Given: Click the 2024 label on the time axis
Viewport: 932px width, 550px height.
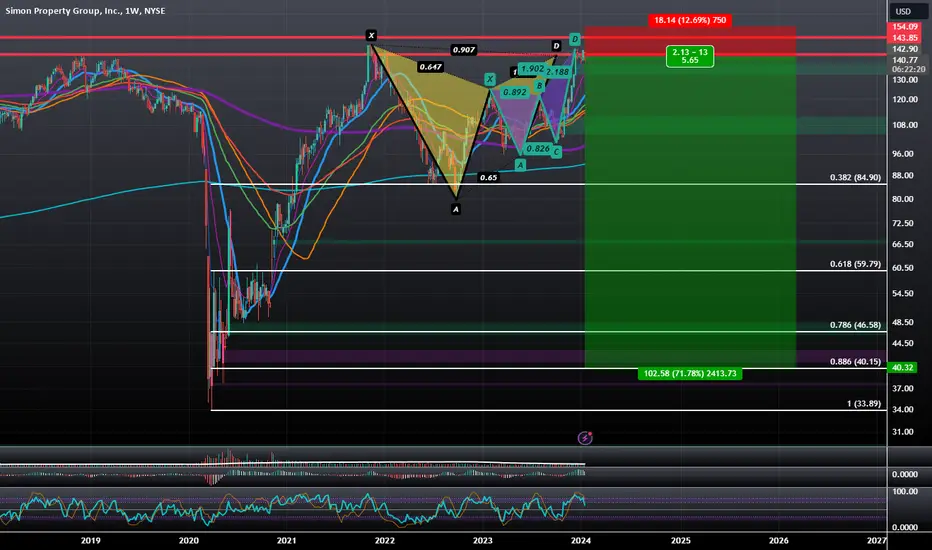Looking at the screenshot, I should pyautogui.click(x=581, y=540).
